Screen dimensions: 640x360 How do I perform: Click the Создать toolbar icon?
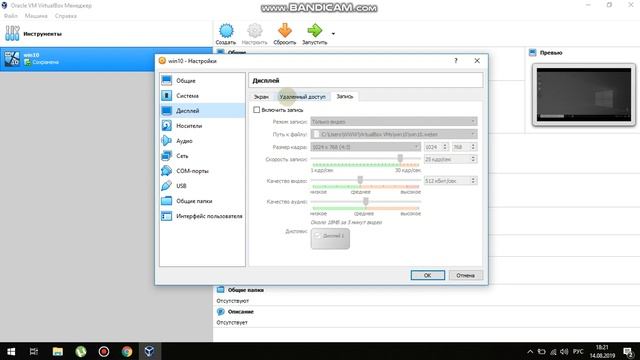point(226,34)
